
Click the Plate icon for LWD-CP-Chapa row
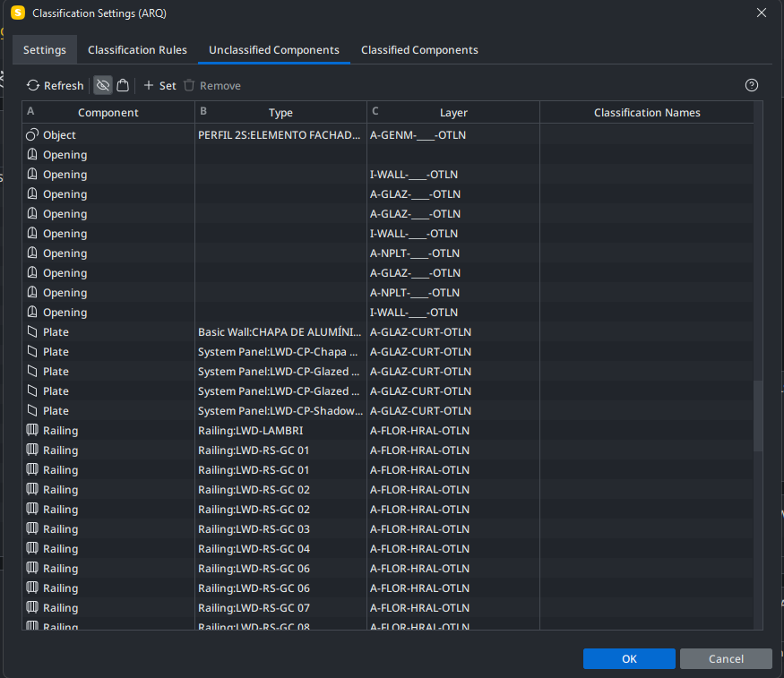pos(32,351)
